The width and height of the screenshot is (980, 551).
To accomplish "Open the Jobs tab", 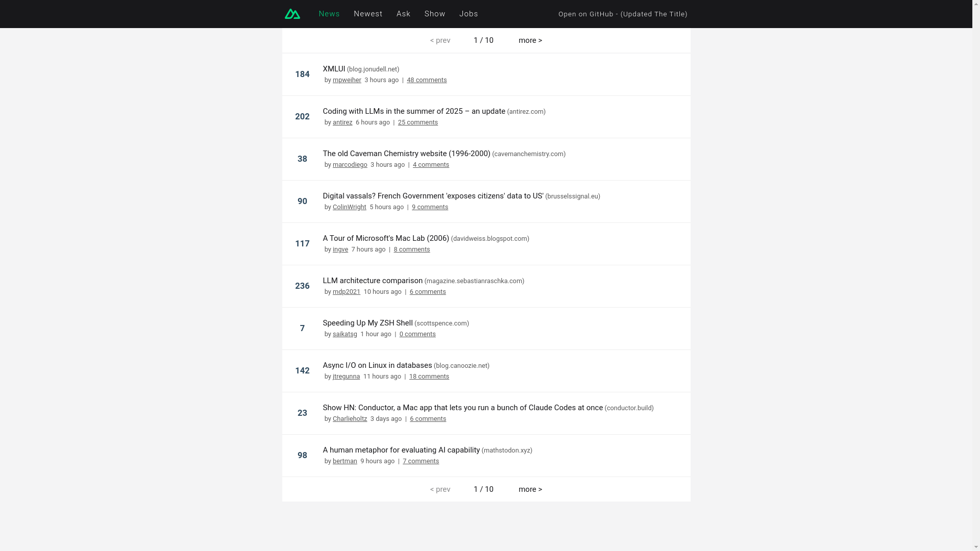I will click(x=469, y=14).
